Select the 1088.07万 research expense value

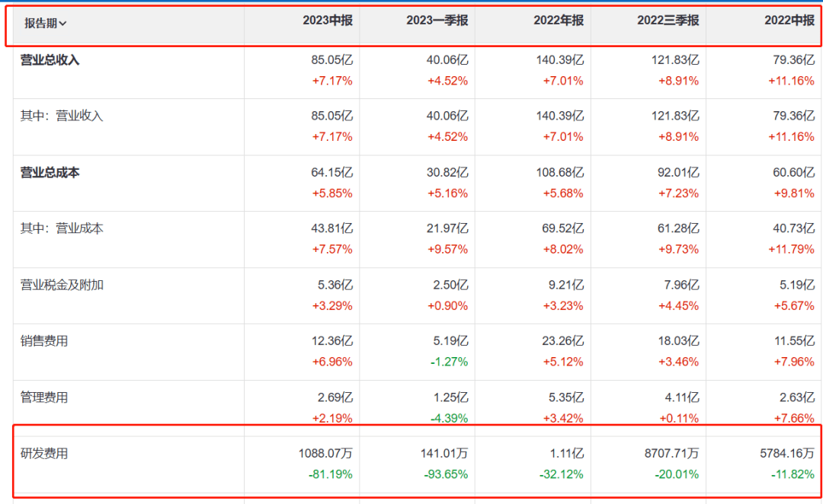tap(325, 454)
